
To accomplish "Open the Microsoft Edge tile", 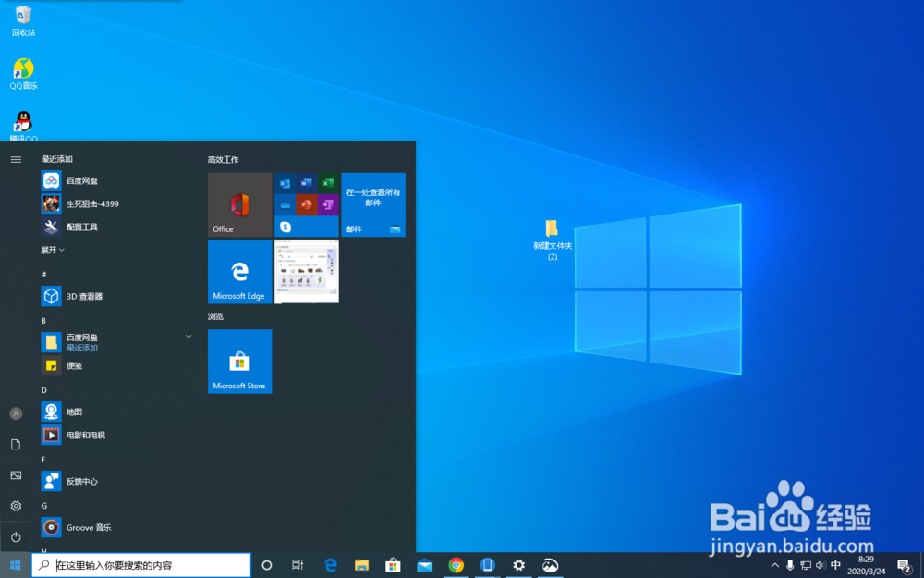I will point(240,271).
